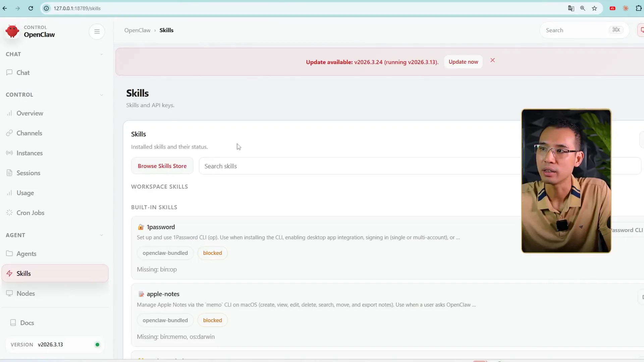
Task: Reload the current browser page
Action: tap(31, 8)
